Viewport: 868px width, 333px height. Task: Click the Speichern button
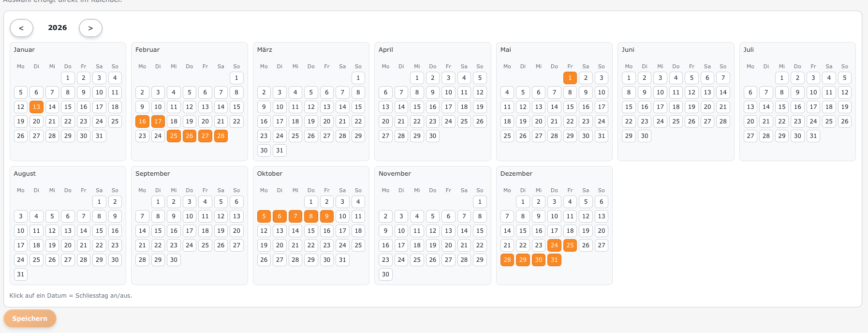[29, 318]
